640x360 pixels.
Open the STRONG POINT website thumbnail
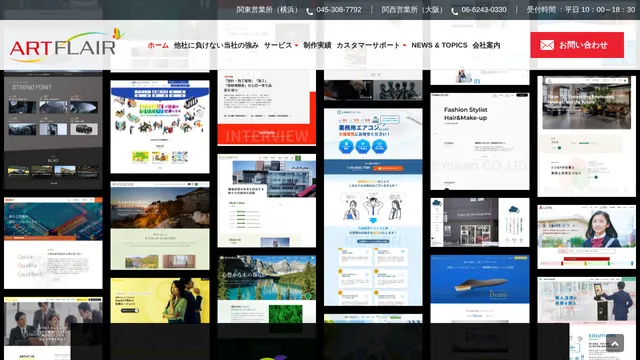pos(53,130)
